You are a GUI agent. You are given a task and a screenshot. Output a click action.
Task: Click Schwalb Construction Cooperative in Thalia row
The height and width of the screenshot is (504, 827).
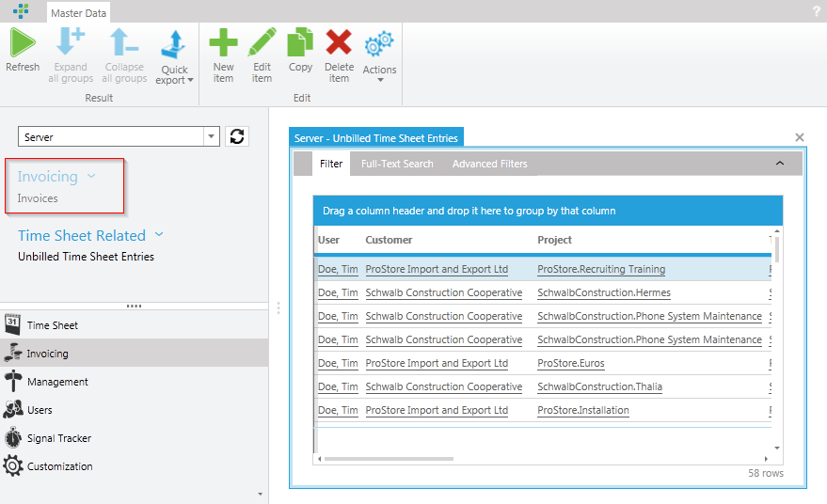click(x=443, y=386)
